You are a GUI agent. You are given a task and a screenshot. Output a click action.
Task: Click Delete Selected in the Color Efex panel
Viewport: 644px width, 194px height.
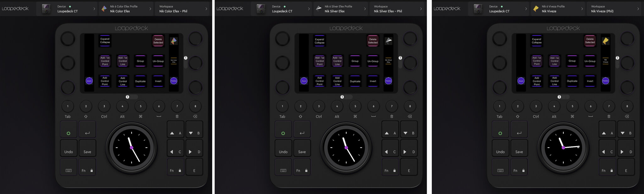(x=158, y=41)
